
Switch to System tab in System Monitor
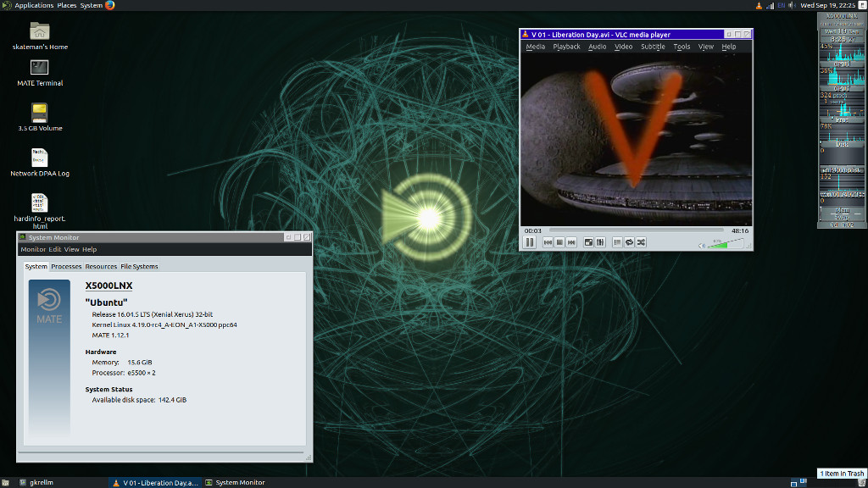(36, 266)
